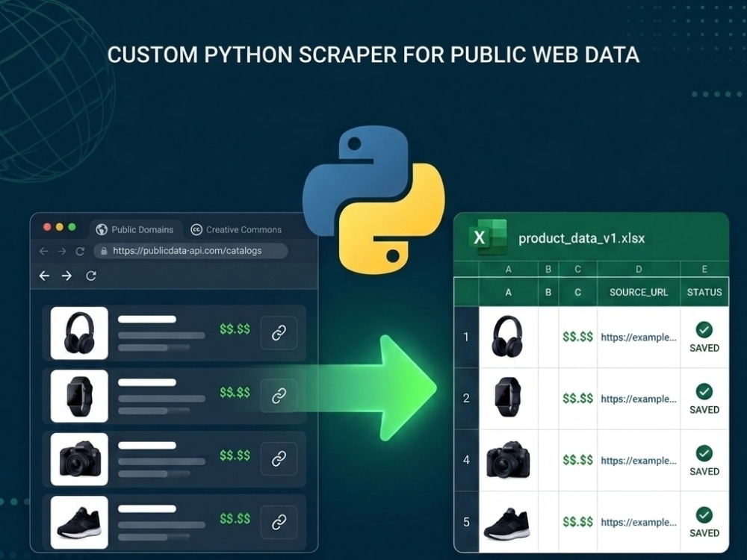This screenshot has height=560, width=747.
Task: Open the camera product thumbnail in the browser
Action: click(x=79, y=459)
